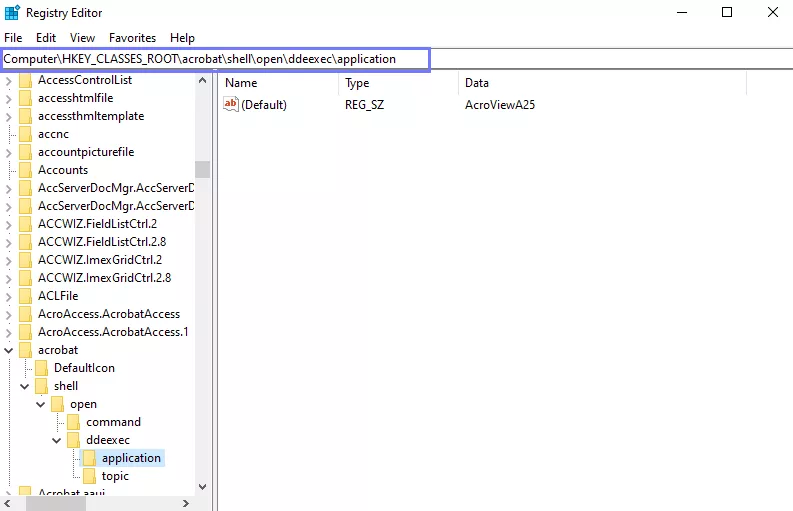The width and height of the screenshot is (793, 511).
Task: Select the Accounts key label
Action: pyautogui.click(x=63, y=170)
